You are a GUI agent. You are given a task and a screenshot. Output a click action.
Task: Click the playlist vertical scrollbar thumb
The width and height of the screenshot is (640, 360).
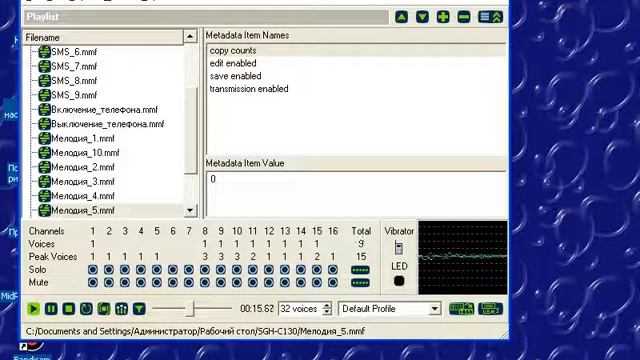pos(190,131)
